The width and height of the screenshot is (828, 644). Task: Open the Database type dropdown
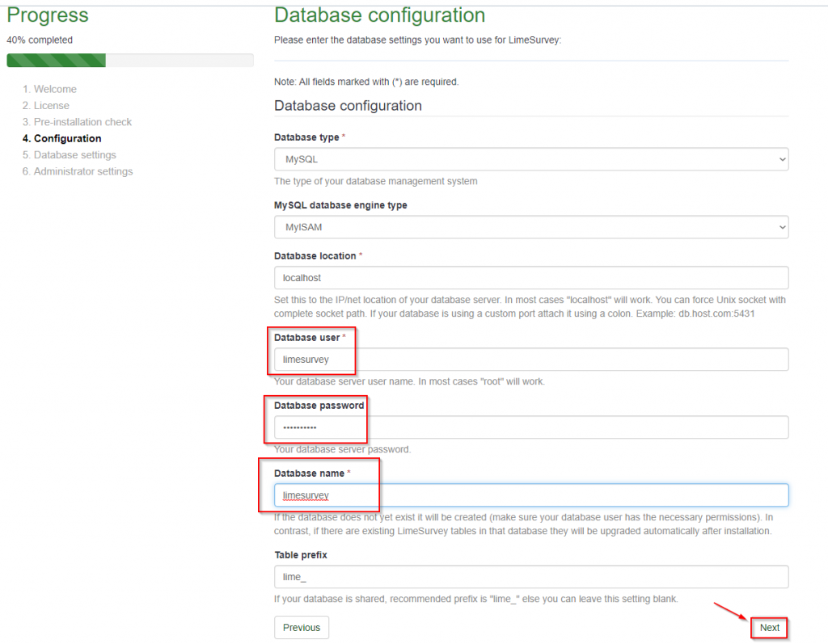click(x=531, y=159)
